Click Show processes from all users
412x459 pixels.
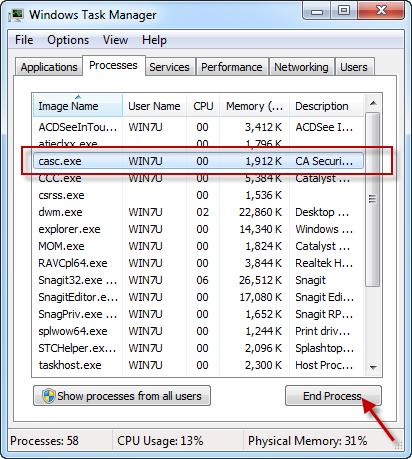(122, 396)
